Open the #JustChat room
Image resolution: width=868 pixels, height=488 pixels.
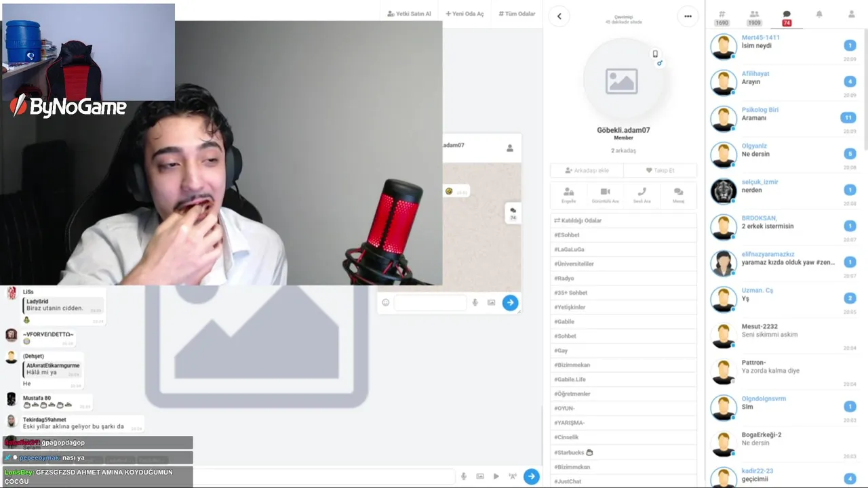[x=623, y=481]
